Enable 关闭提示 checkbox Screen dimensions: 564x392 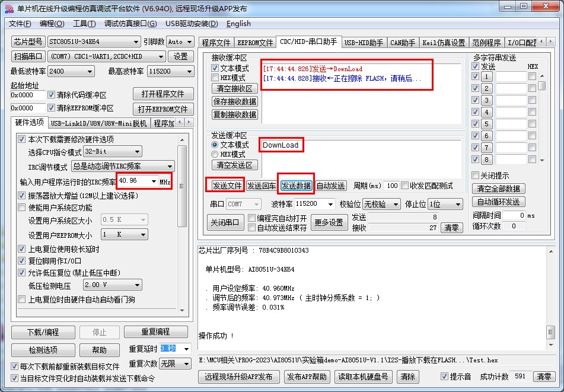pos(475,176)
